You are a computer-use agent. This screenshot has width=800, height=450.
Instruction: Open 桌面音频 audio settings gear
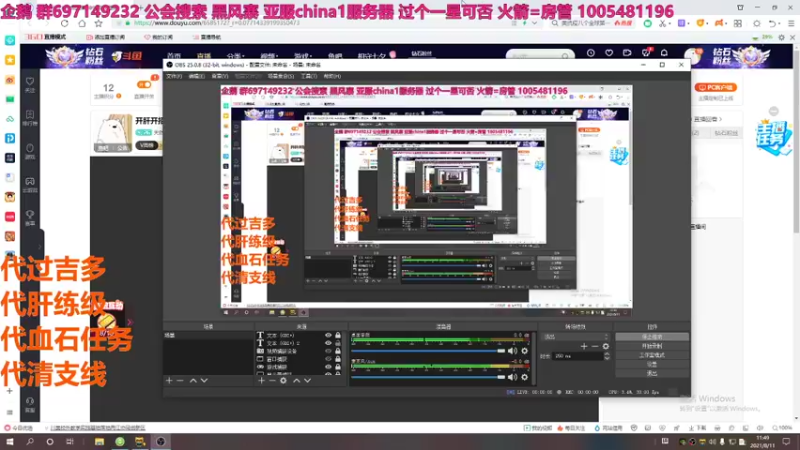[524, 351]
